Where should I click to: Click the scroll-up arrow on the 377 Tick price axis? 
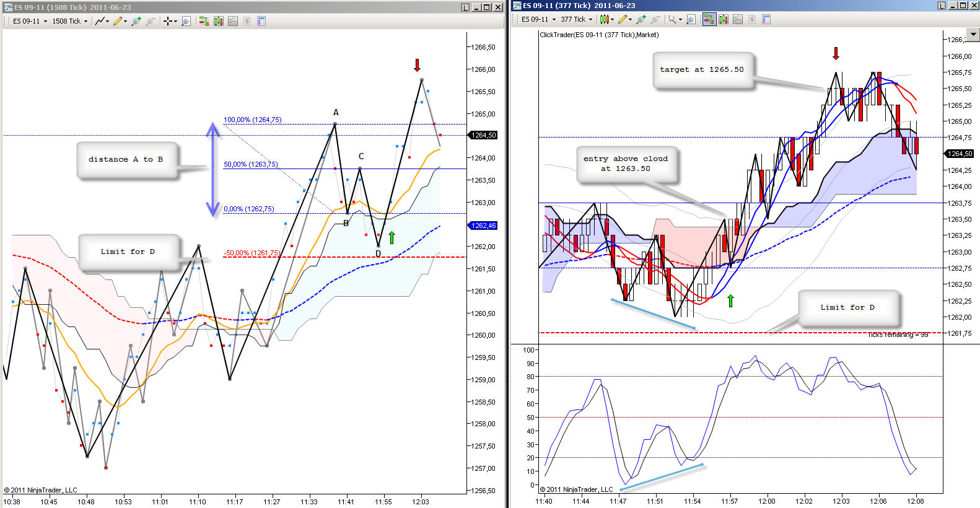coord(973,35)
